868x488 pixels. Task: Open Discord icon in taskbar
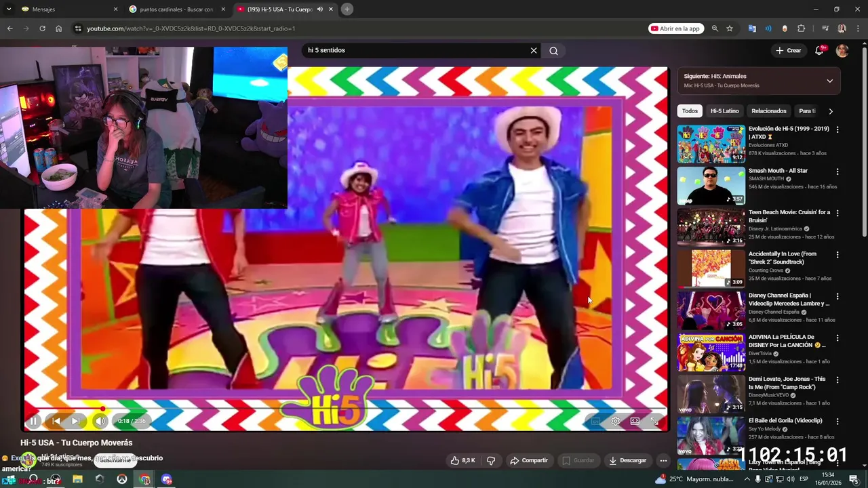click(167, 479)
